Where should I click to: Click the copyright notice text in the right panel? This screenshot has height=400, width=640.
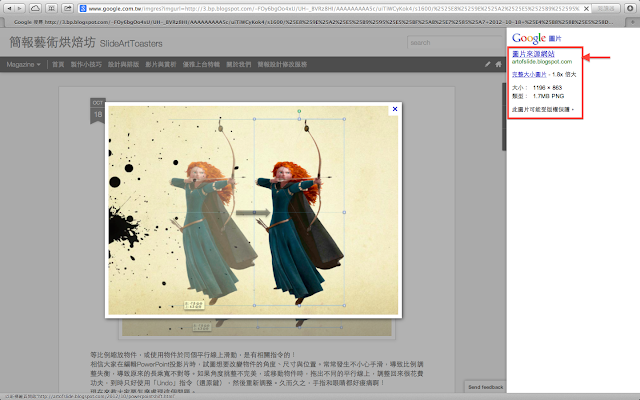(543, 109)
